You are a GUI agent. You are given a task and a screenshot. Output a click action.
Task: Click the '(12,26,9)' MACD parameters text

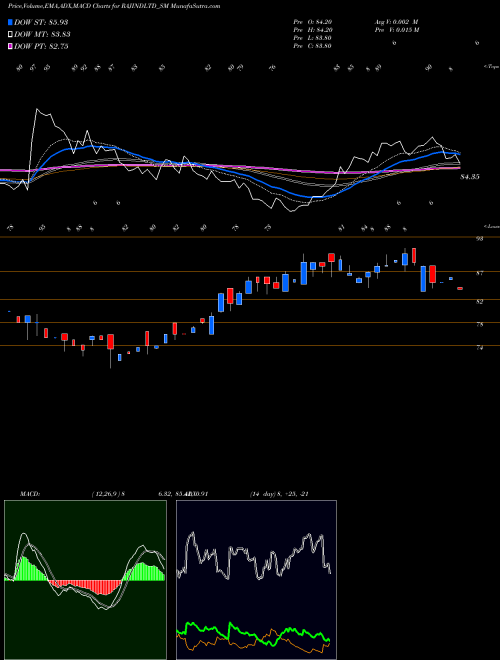[x=106, y=494]
